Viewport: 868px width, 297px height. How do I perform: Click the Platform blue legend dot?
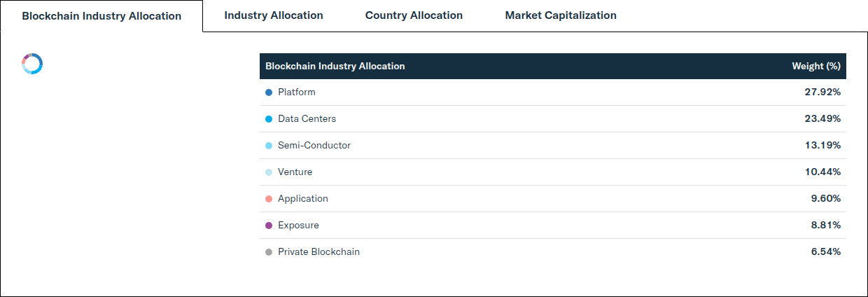click(x=269, y=92)
